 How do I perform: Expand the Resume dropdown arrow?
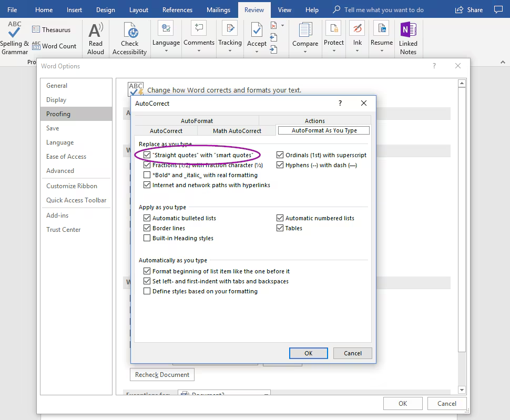point(382,50)
